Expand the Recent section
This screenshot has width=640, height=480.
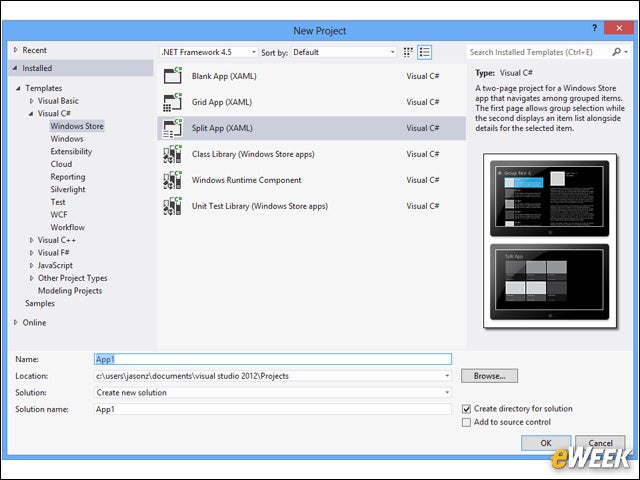coord(16,50)
